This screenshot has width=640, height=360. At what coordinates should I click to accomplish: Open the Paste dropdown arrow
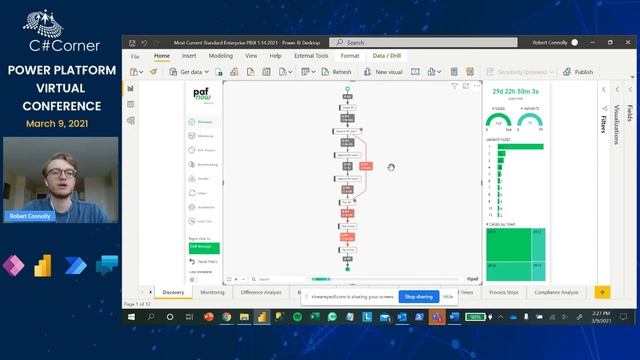click(141, 72)
